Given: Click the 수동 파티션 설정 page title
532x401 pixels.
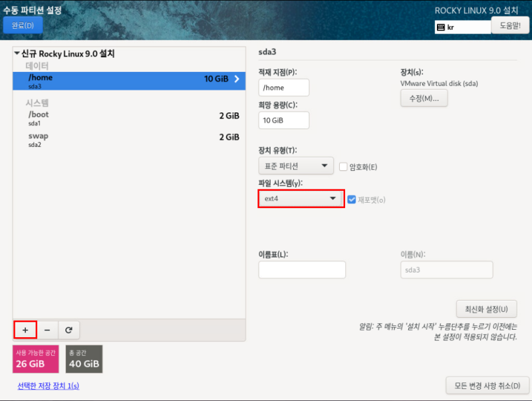Looking at the screenshot, I should tap(32, 10).
